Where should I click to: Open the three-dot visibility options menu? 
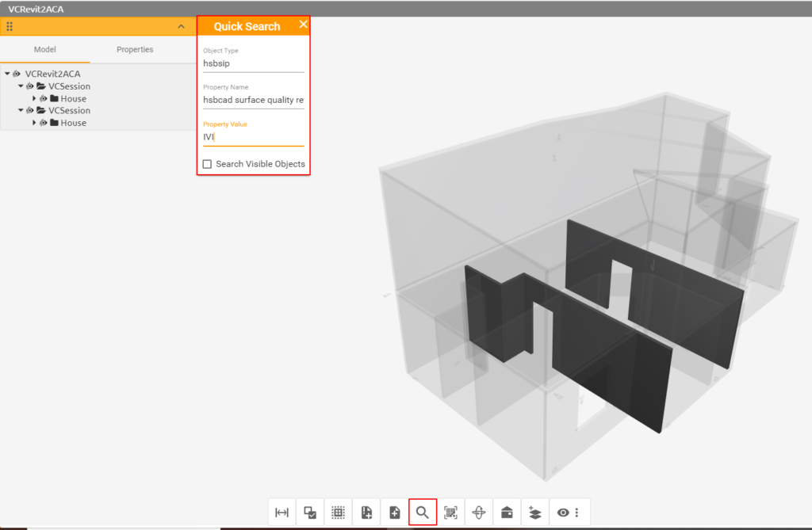coord(577,513)
